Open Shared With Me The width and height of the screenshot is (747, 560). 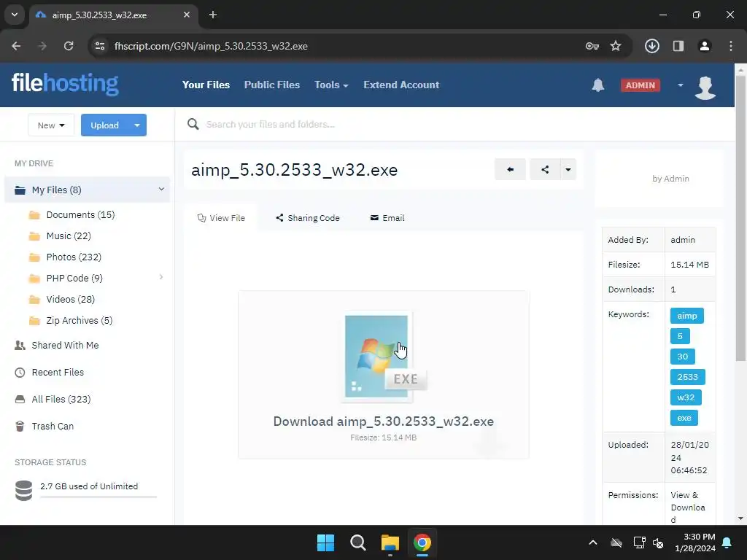click(x=65, y=345)
